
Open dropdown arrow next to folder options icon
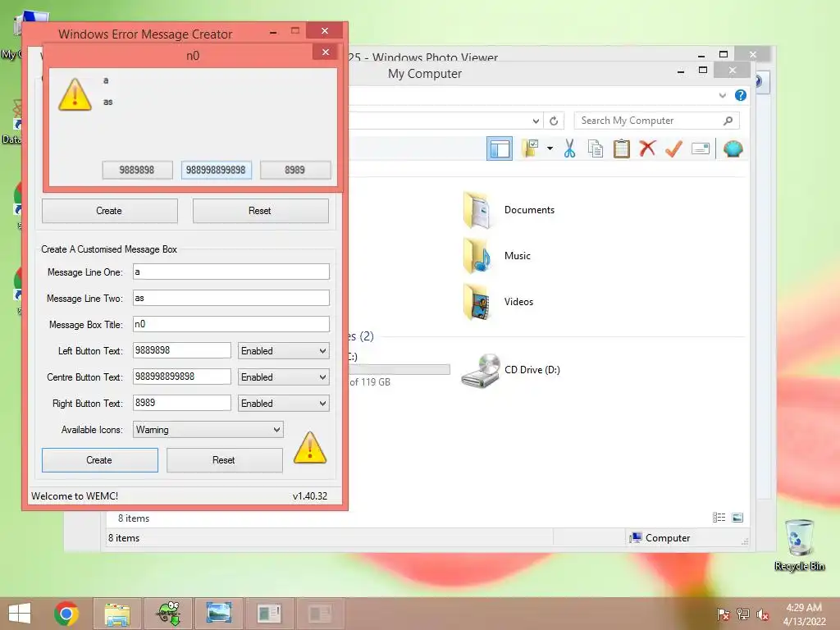[550, 148]
